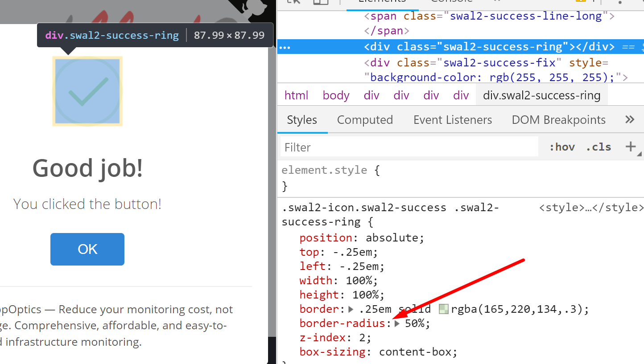
Task: Toggle class editing with the .cls button
Action: point(598,147)
